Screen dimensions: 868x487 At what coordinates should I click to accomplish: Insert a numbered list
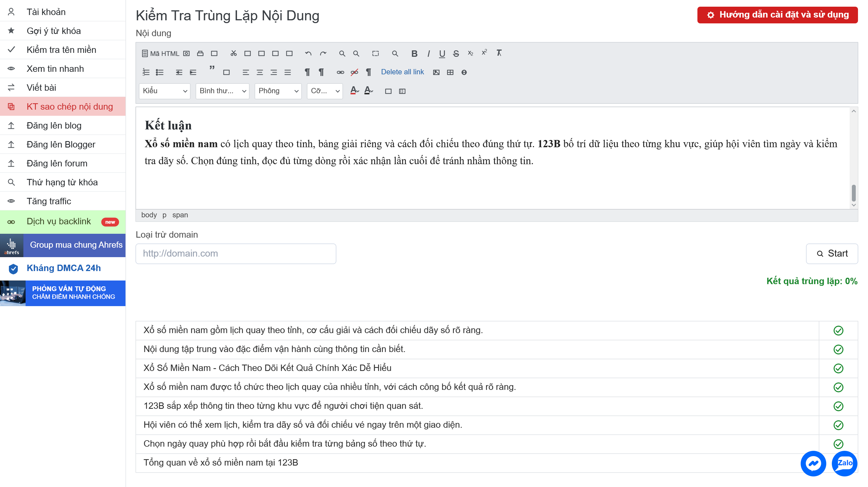146,72
